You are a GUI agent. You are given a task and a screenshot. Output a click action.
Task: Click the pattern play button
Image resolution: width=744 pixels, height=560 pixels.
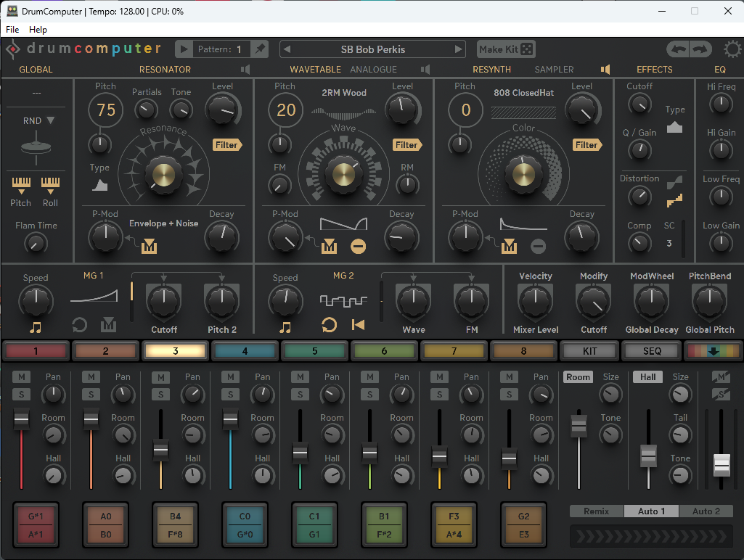point(184,49)
